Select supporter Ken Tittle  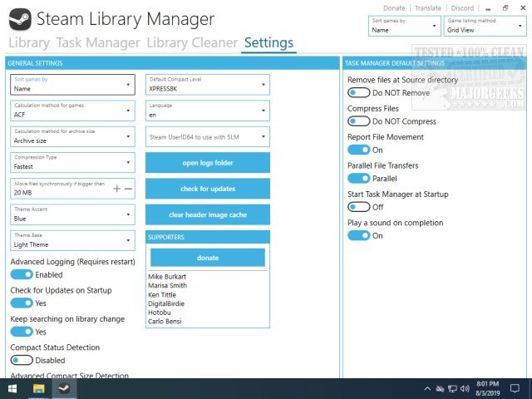(162, 294)
